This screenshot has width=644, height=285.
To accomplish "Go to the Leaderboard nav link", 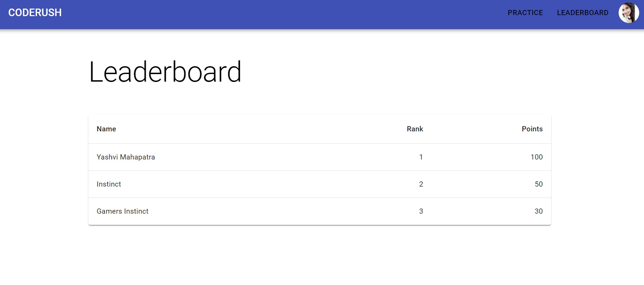I will [x=582, y=13].
